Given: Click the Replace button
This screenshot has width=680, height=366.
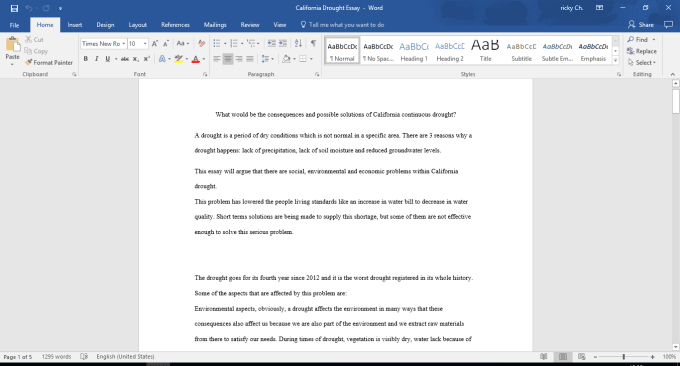Looking at the screenshot, I should (641, 51).
